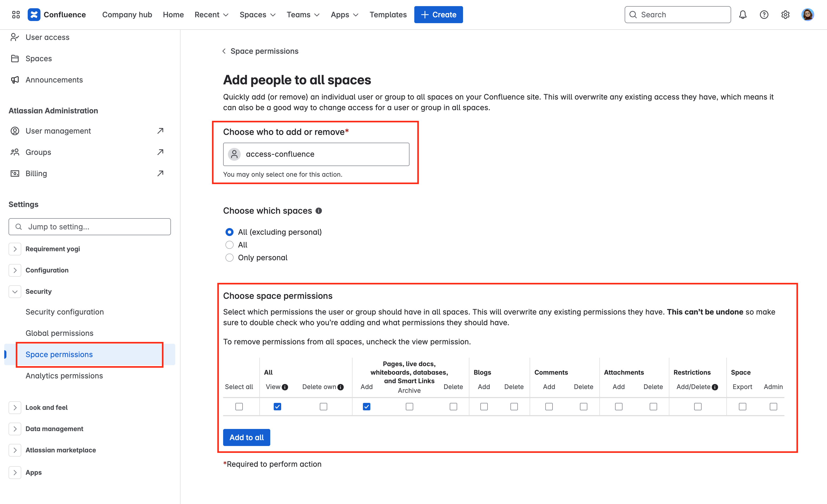Select the Only personal radio option
827x504 pixels.
pyautogui.click(x=229, y=258)
